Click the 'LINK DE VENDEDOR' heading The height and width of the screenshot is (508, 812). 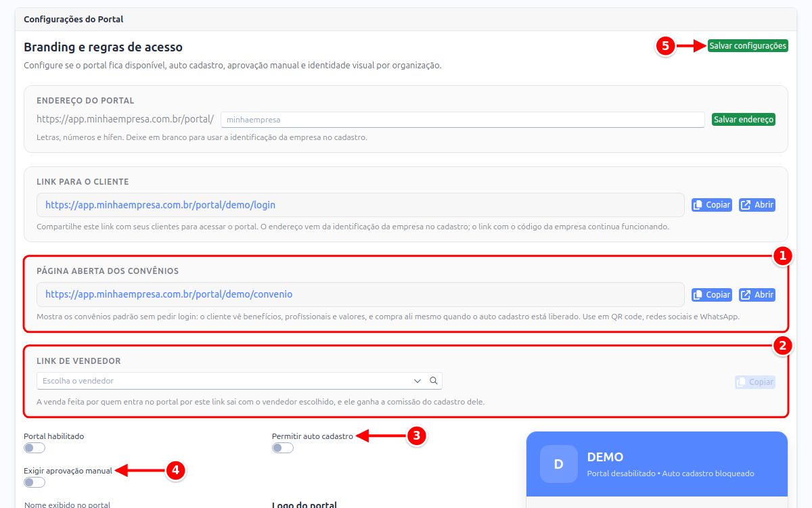tap(78, 361)
